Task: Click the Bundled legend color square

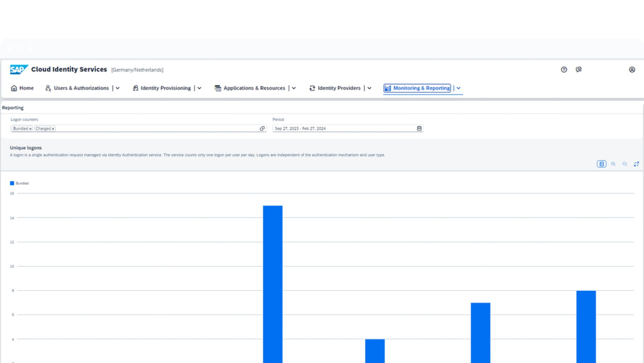Action: (12, 183)
